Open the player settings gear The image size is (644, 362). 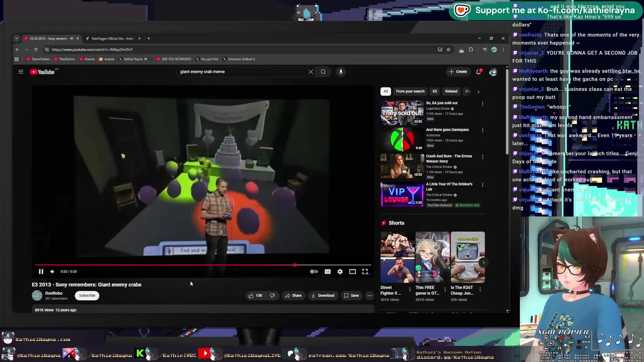340,271
